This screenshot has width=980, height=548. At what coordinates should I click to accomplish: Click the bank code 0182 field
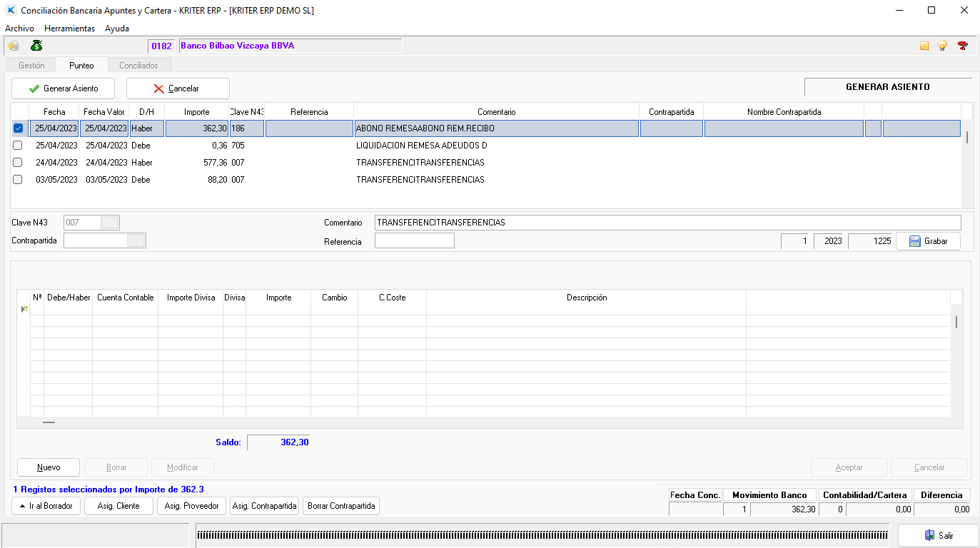coord(161,46)
